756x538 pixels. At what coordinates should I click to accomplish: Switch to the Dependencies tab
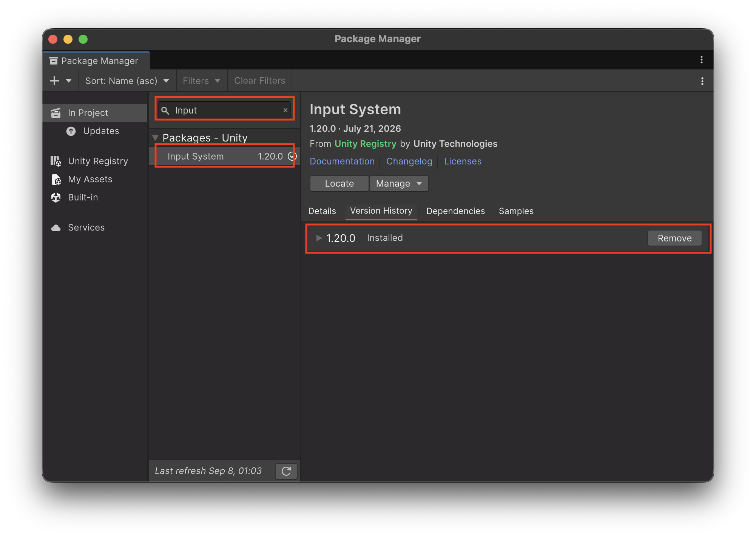click(x=455, y=211)
